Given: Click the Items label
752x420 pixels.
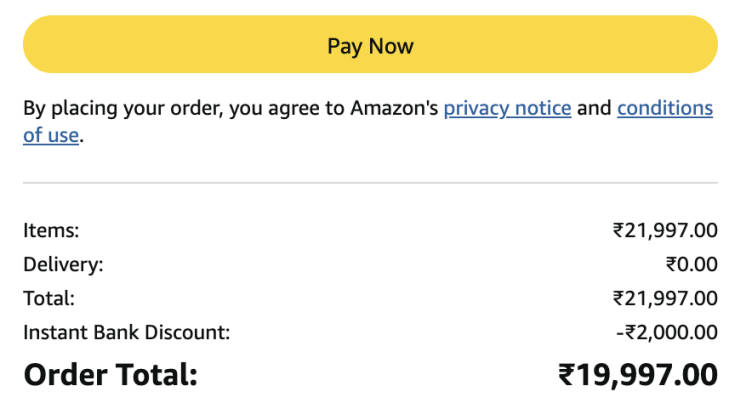Looking at the screenshot, I should [x=51, y=230].
